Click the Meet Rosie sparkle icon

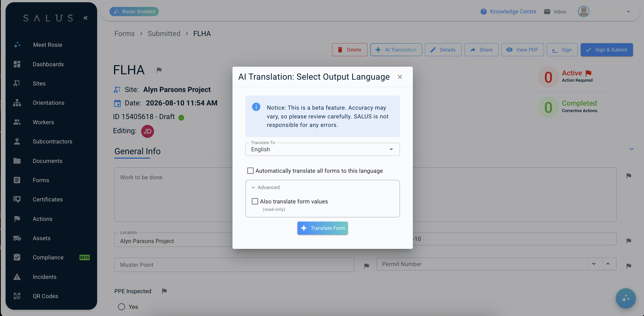(17, 45)
